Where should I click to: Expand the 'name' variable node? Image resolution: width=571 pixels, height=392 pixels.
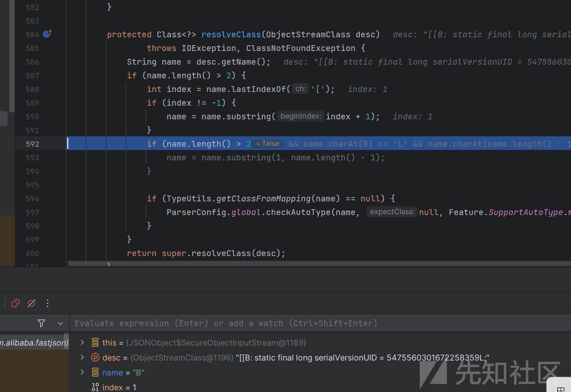point(82,372)
